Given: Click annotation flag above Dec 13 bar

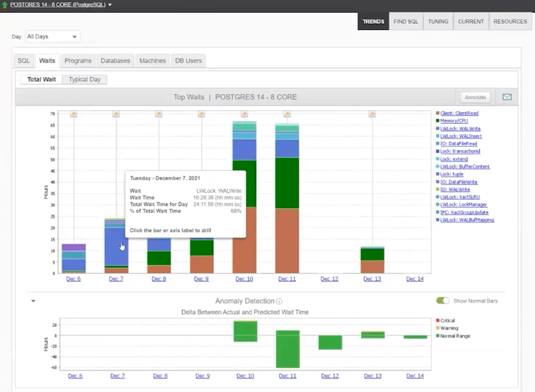Looking at the screenshot, I should point(372,114).
